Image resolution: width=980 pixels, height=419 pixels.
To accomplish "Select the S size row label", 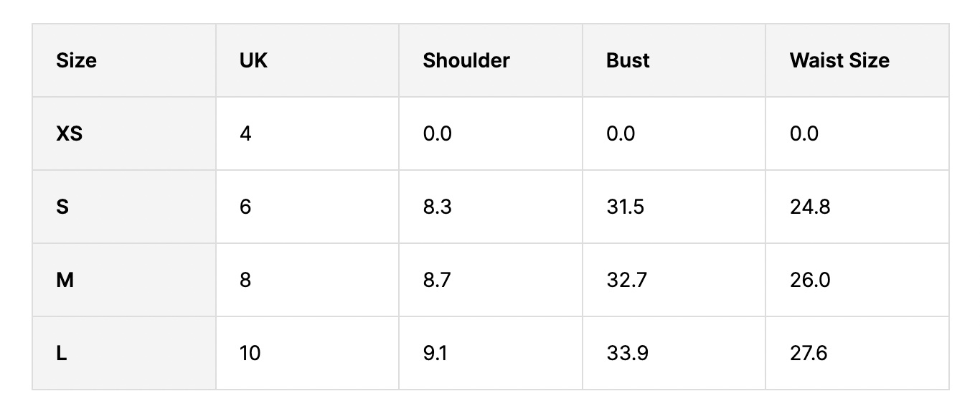I will tap(62, 207).
